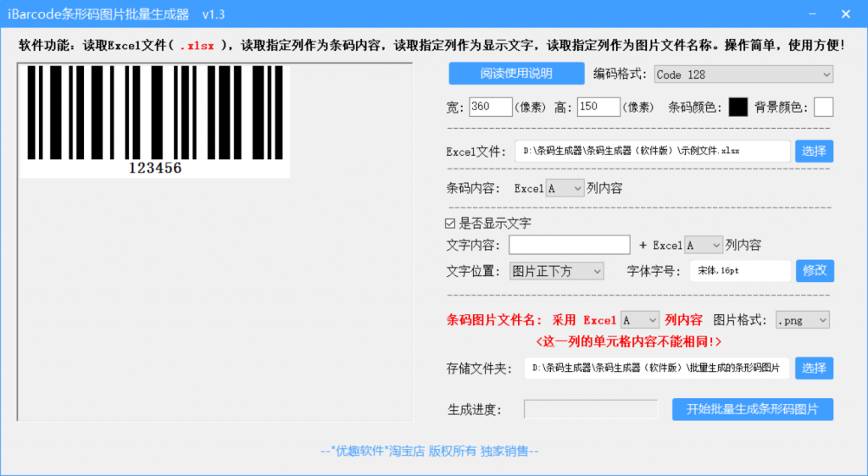The image size is (868, 476).
Task: Open the 条码图片文件名 Excel column dropdown
Action: pos(639,320)
